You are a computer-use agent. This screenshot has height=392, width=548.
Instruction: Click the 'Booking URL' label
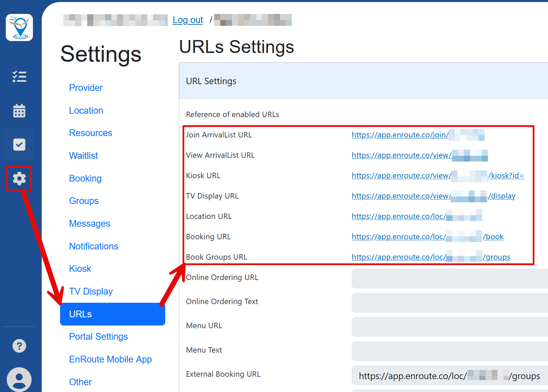click(x=208, y=237)
